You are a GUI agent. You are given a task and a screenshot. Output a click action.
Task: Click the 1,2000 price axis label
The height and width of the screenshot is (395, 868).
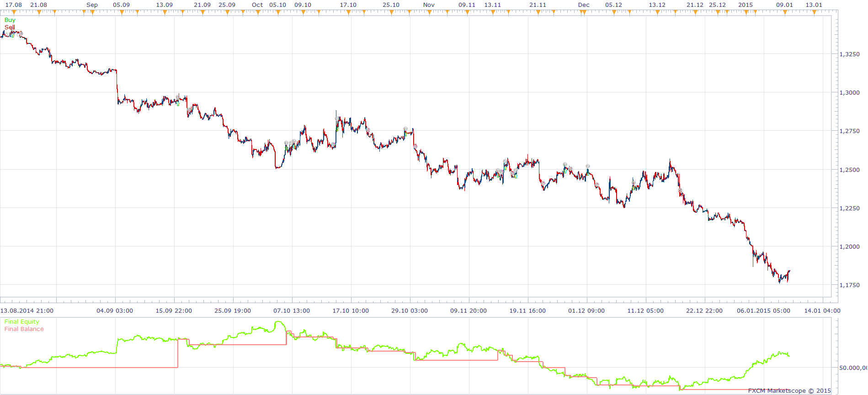pyautogui.click(x=850, y=247)
